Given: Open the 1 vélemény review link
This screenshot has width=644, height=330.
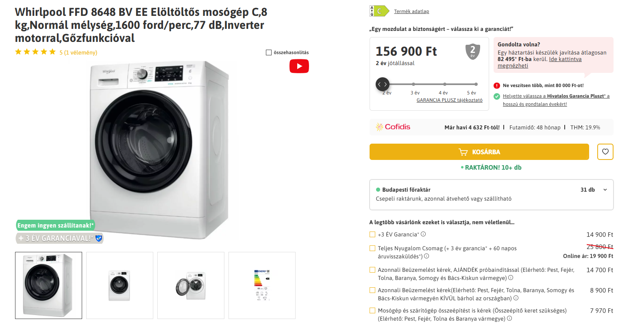Looking at the screenshot, I should tap(78, 52).
